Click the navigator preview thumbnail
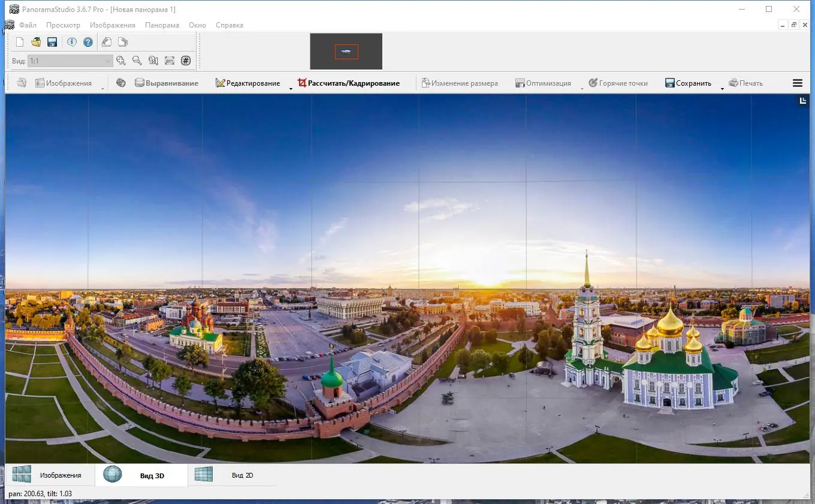The height and width of the screenshot is (504, 815). pyautogui.click(x=346, y=52)
